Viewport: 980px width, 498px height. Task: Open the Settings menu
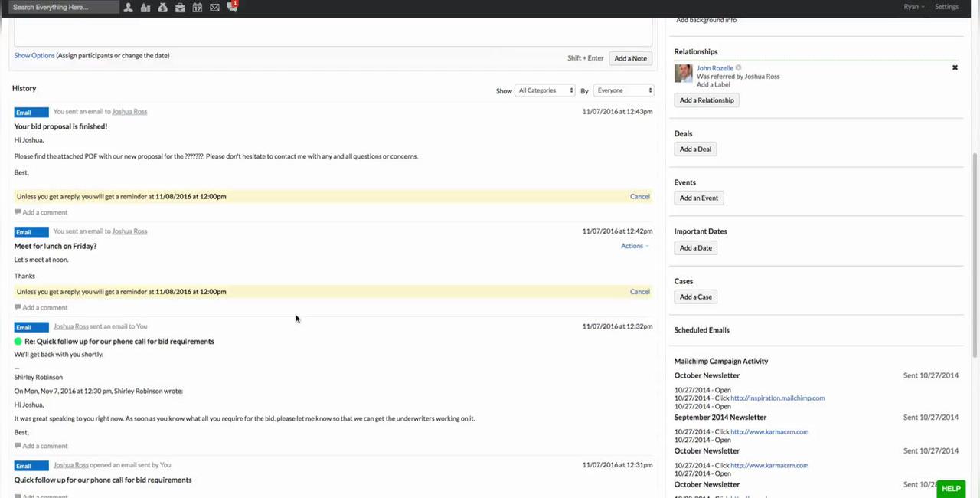[x=946, y=7]
